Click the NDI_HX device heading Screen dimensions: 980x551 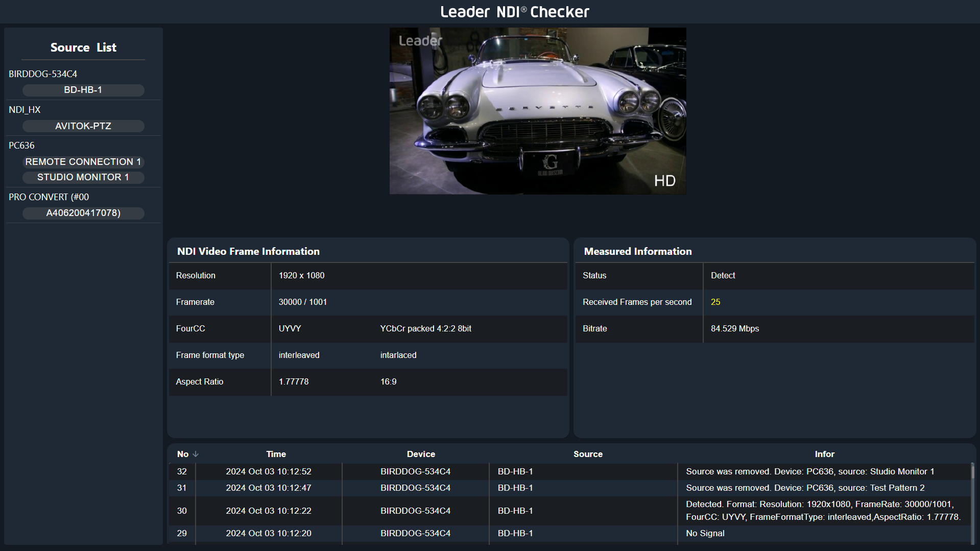point(25,110)
